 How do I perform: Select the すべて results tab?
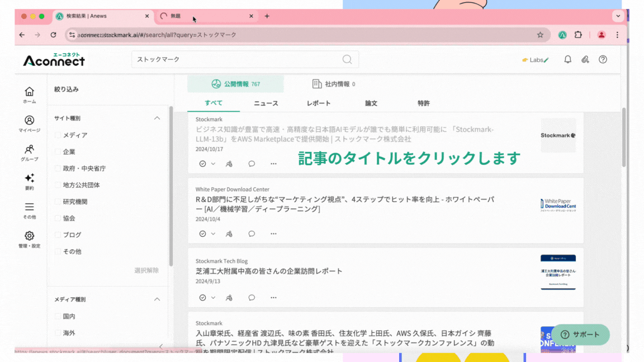point(214,103)
